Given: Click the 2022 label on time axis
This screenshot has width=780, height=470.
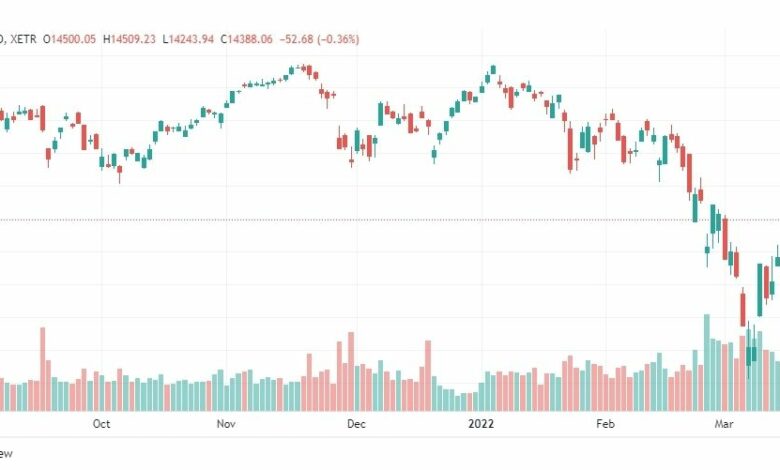Looking at the screenshot, I should pyautogui.click(x=481, y=424).
